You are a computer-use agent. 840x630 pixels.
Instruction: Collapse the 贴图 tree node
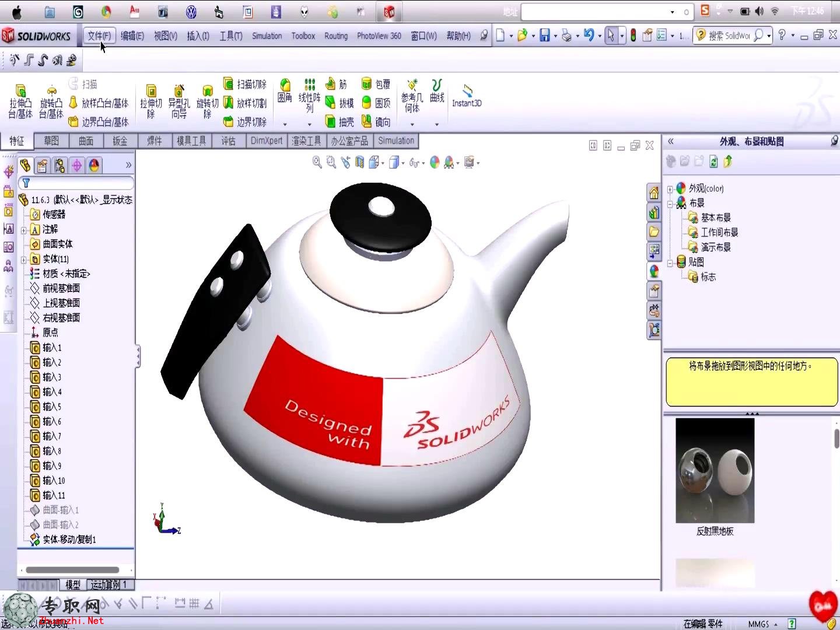tap(670, 262)
